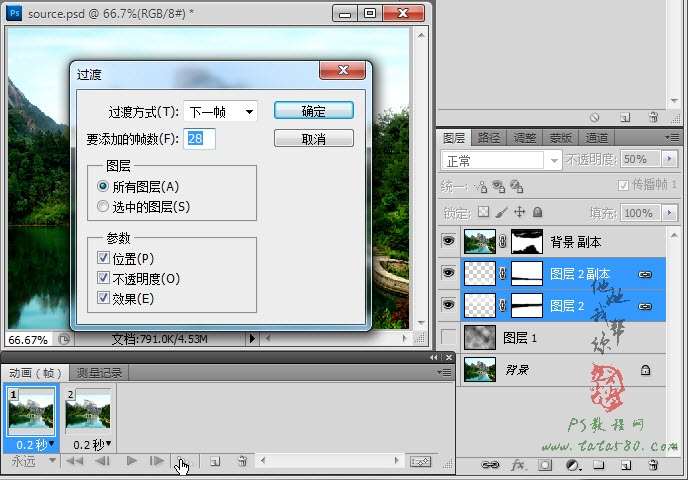
Task: Select 所有图层(A) radio option
Action: pyautogui.click(x=103, y=186)
